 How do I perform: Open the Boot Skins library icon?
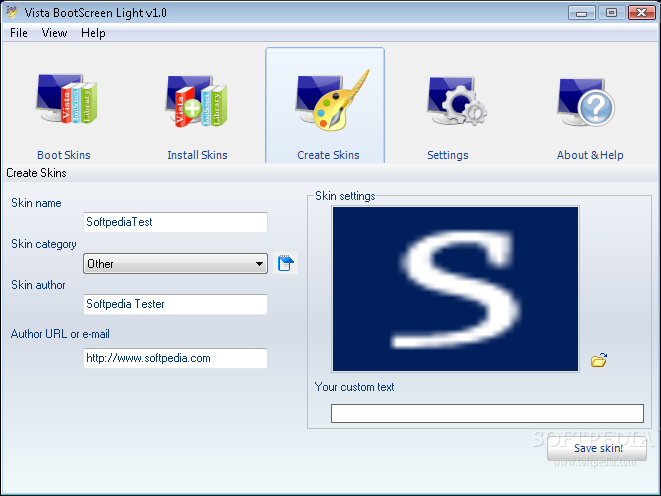66,99
